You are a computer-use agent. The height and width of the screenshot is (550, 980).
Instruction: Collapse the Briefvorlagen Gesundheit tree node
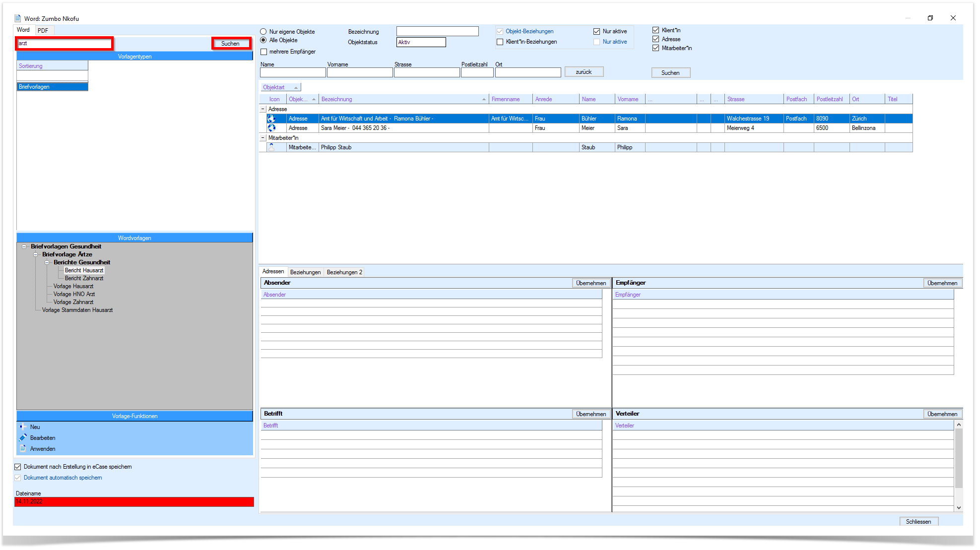[24, 246]
